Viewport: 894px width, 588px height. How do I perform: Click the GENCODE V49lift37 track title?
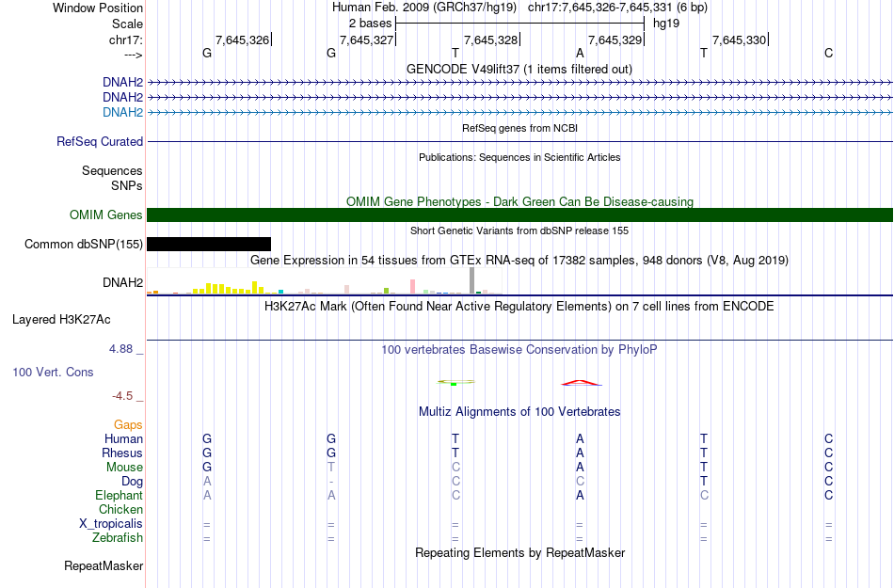tap(519, 70)
